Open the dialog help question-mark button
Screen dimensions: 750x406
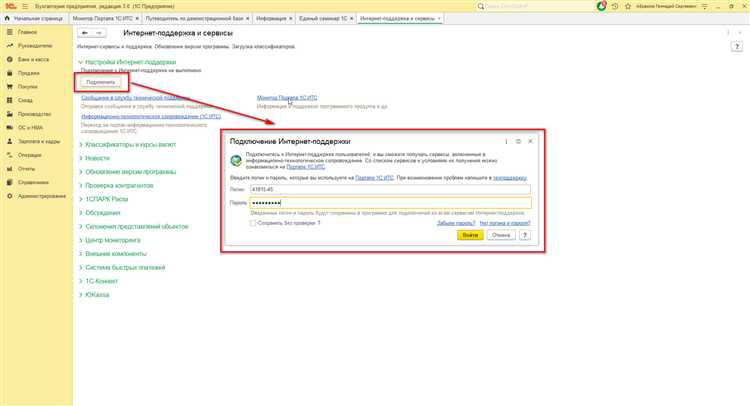pos(525,235)
